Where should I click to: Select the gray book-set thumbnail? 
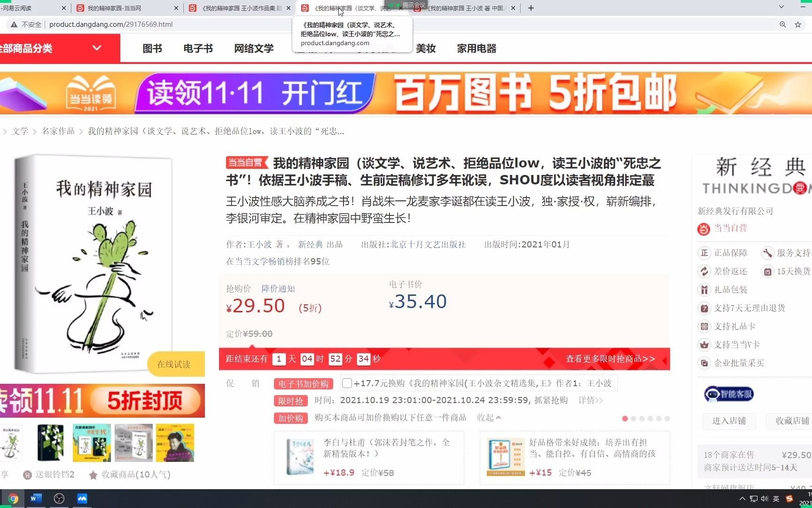coord(133,443)
